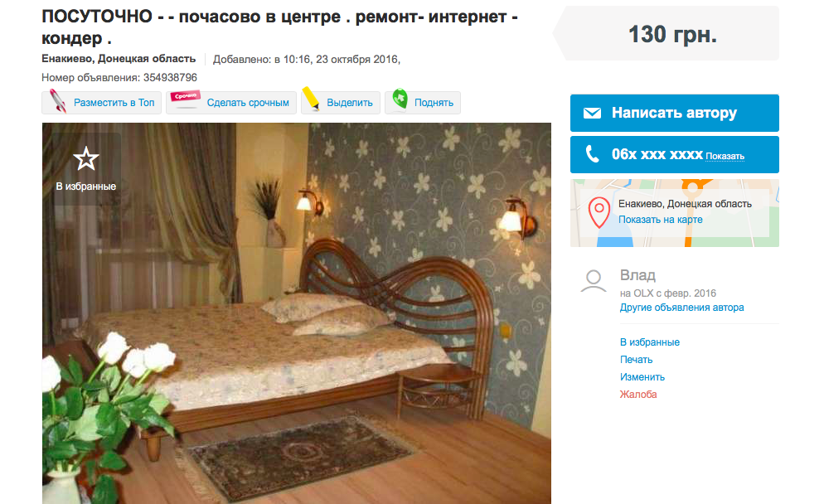Click Сделать срочным button text
824x504 pixels.
(248, 103)
